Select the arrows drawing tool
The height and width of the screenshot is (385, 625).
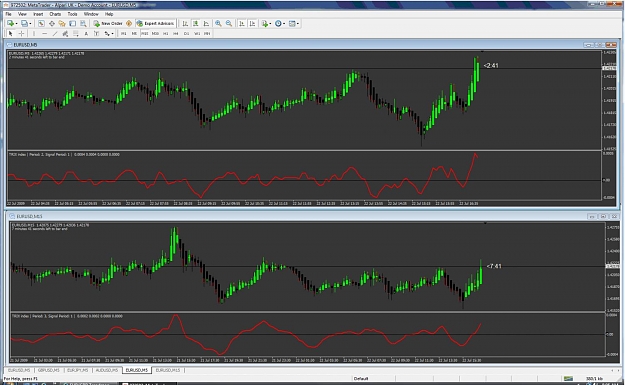tap(107, 33)
